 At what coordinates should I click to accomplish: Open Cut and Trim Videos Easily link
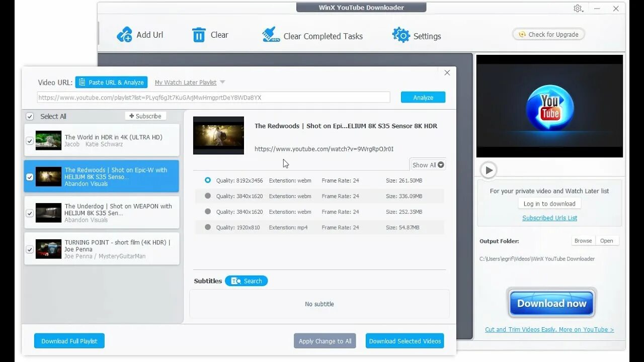tap(549, 330)
